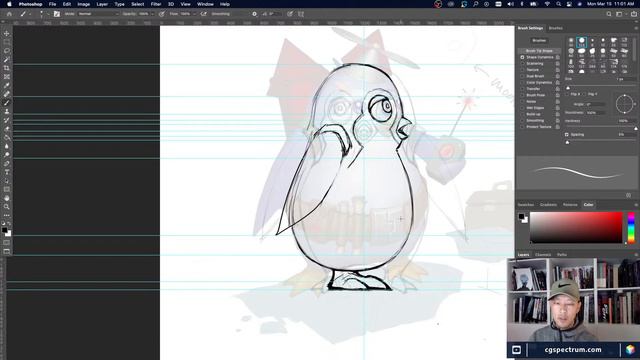Select the Hand tool
The height and width of the screenshot is (360, 640).
[7, 198]
